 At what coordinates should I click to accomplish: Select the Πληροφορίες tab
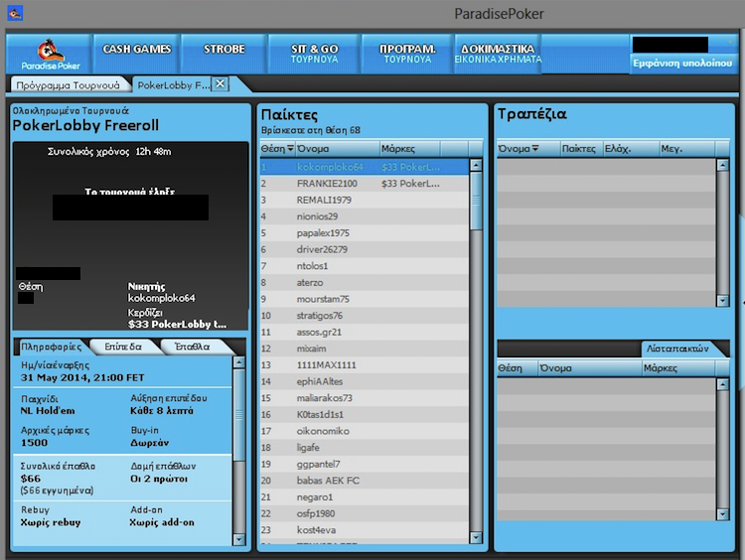pyautogui.click(x=51, y=347)
